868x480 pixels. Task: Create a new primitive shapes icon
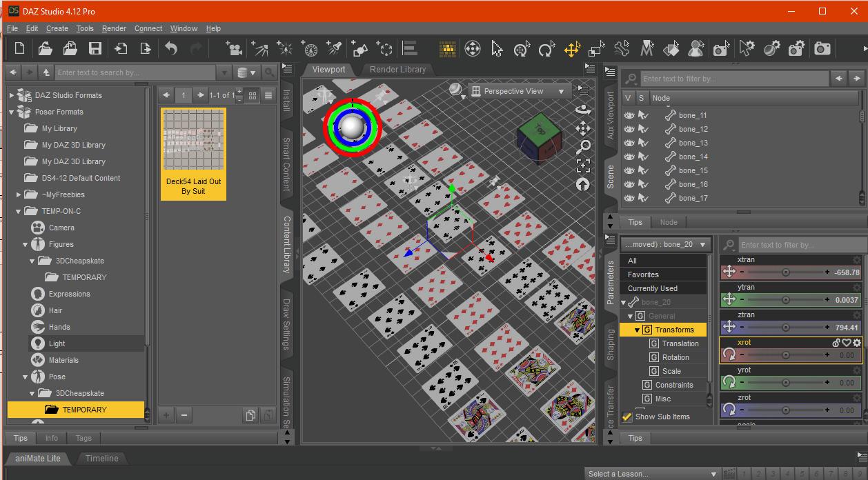pos(359,48)
